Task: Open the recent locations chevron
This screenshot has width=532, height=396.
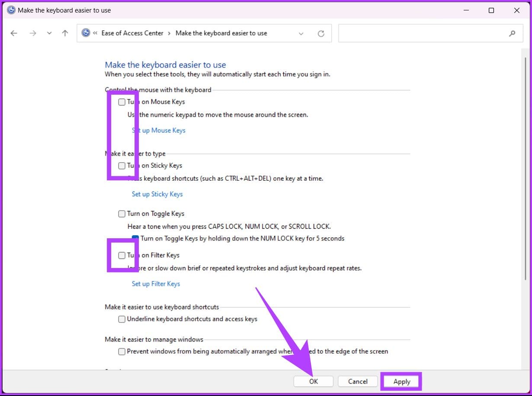Action: coord(49,33)
